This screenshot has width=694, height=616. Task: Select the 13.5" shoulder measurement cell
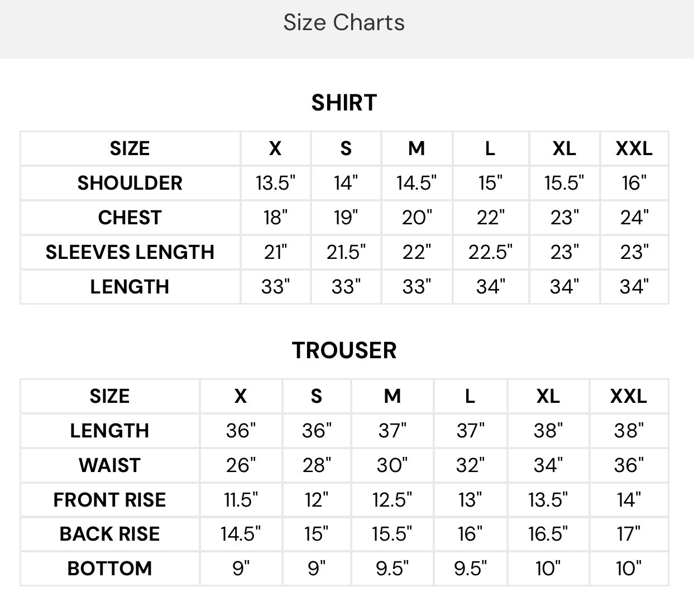click(x=275, y=183)
